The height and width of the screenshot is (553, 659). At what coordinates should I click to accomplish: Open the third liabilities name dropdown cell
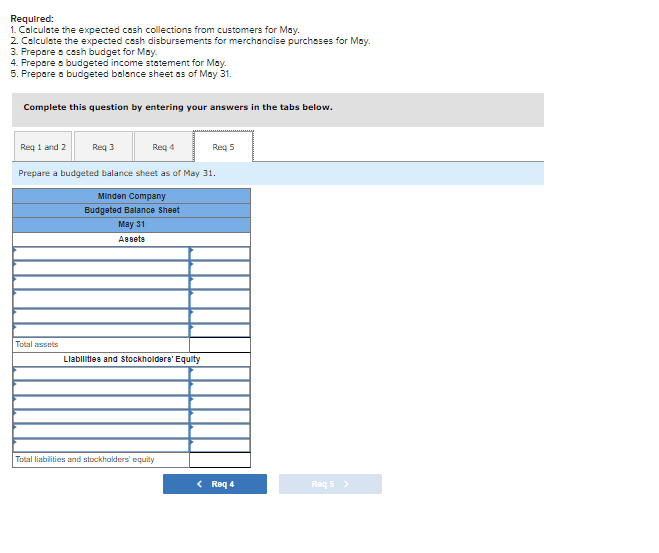pos(101,403)
